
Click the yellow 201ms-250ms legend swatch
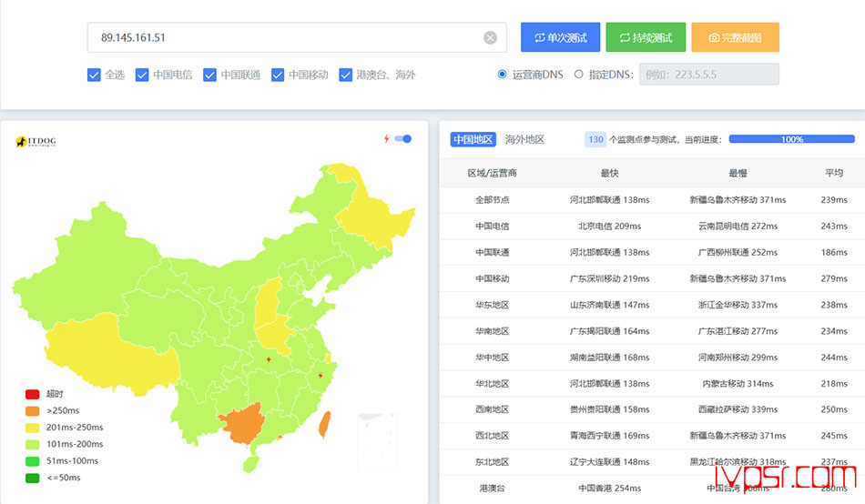[x=33, y=428]
